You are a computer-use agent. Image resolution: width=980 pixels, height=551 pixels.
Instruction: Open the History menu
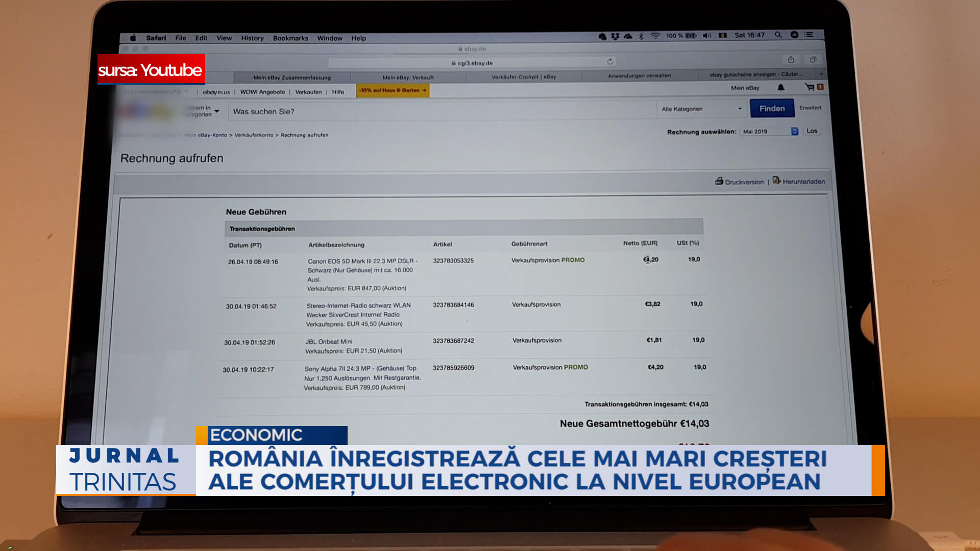[252, 38]
